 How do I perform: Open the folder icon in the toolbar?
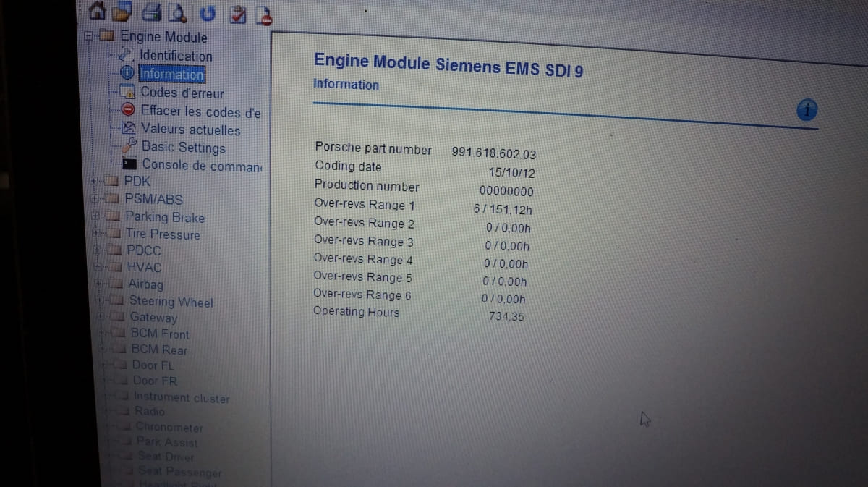(x=123, y=12)
